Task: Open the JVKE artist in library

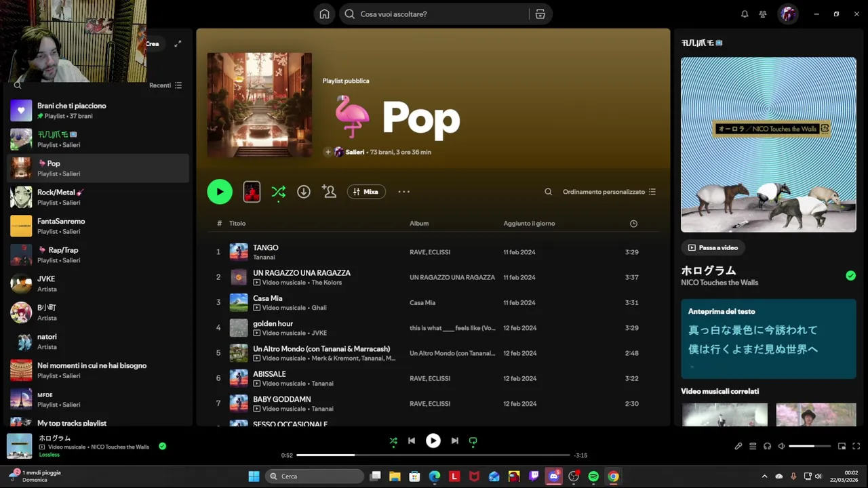Action: [98, 283]
